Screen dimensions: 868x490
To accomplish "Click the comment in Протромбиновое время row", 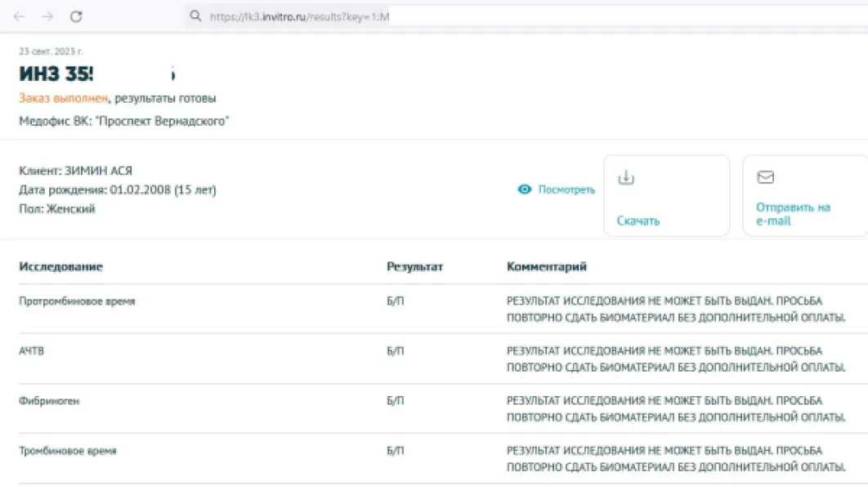I will pos(676,310).
